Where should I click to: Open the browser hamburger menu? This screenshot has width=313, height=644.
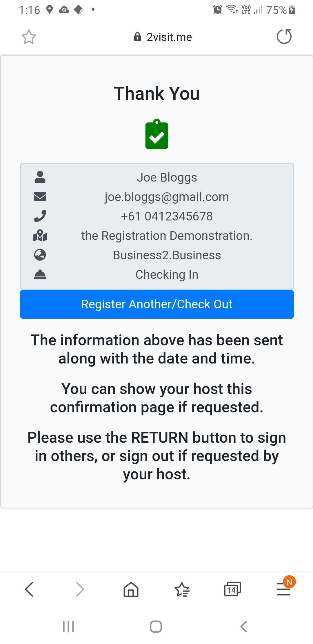284,589
